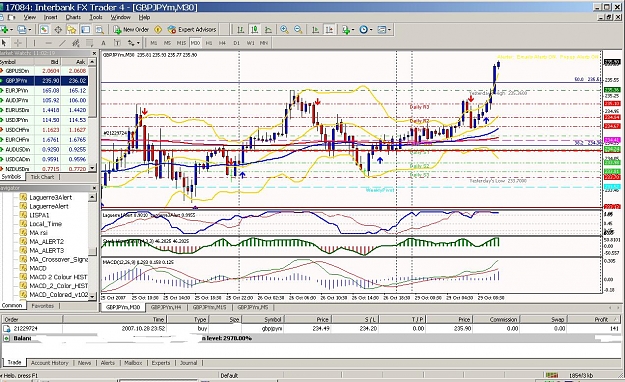The height and width of the screenshot is (382, 625).
Task: Switch to M5 timeframe
Action: [x=167, y=43]
